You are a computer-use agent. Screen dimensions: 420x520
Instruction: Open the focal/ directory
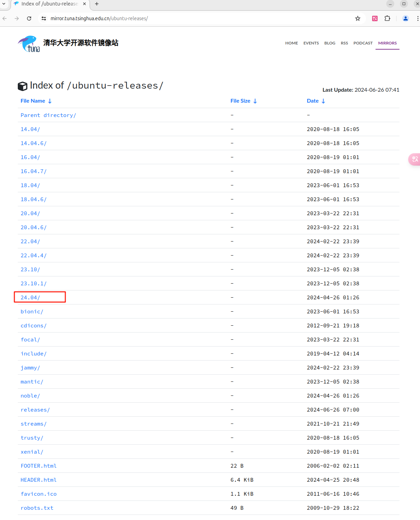coord(30,340)
